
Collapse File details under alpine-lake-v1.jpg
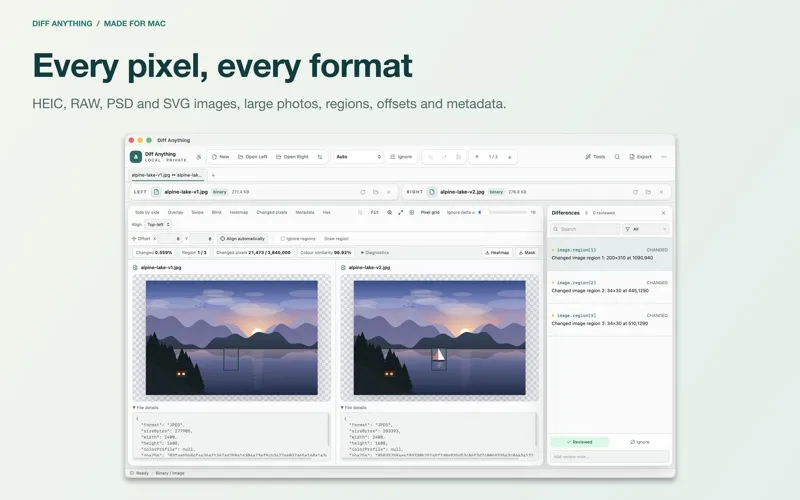pos(145,408)
